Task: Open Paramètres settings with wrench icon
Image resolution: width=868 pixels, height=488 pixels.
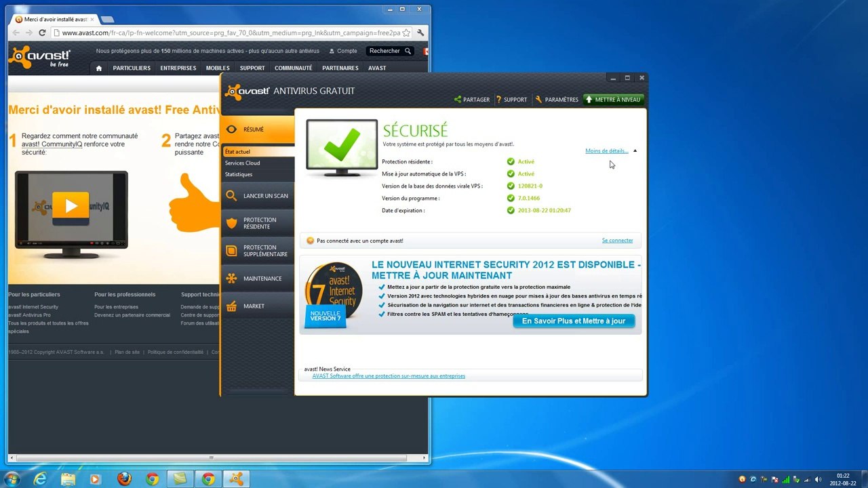Action: [557, 100]
